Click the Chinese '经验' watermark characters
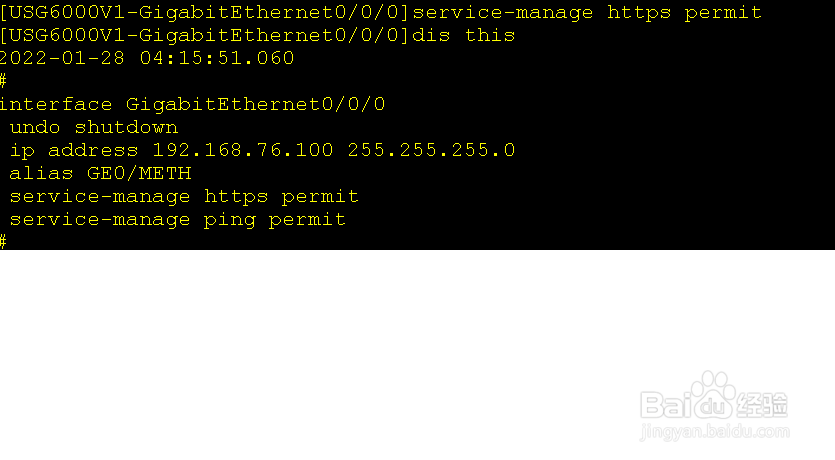Screen dimensions: 835x460 (762, 405)
